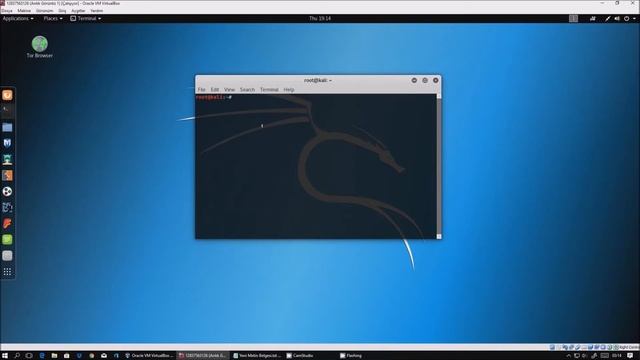Expand the Places menu

tap(53, 18)
